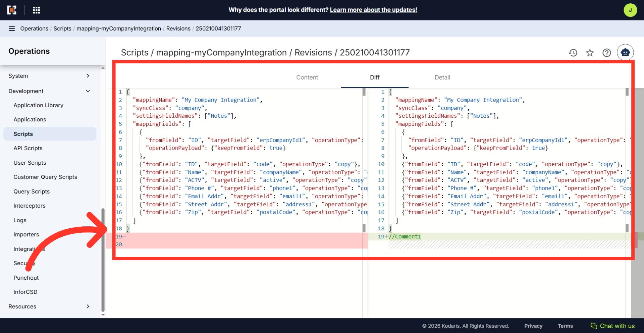The image size is (644, 333).
Task: Open recent history clock icon
Action: (x=573, y=53)
